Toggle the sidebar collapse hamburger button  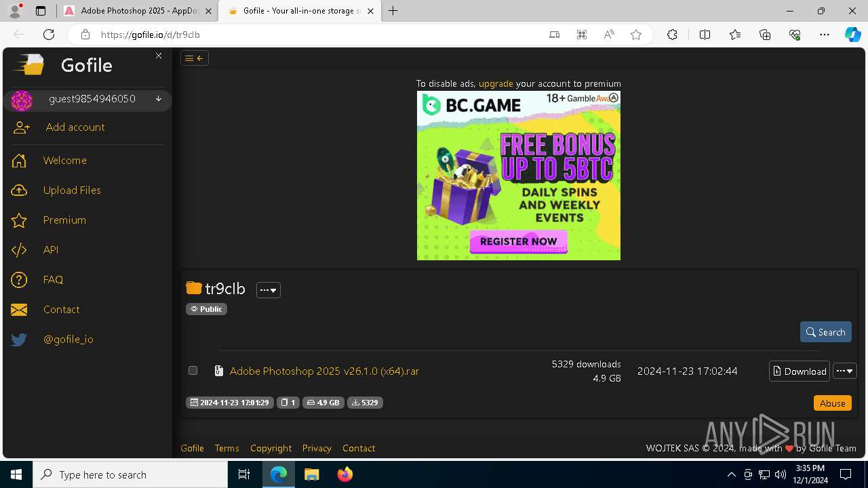pyautogui.click(x=195, y=58)
